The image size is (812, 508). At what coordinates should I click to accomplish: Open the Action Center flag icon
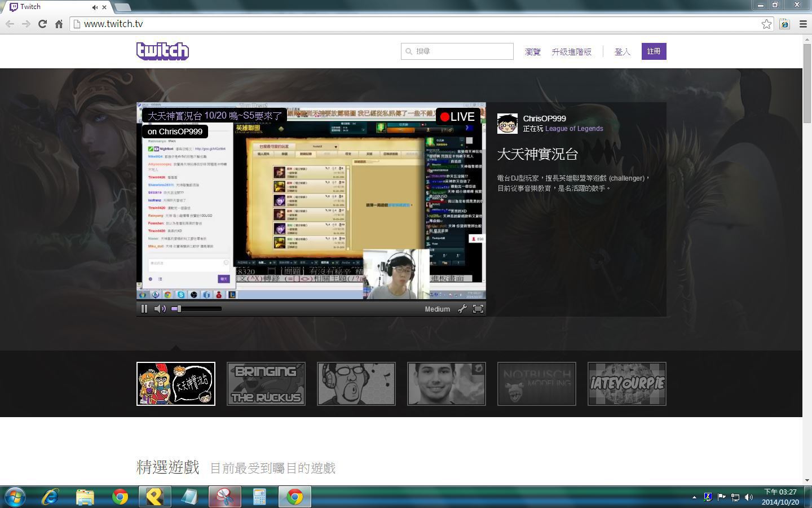tap(721, 497)
